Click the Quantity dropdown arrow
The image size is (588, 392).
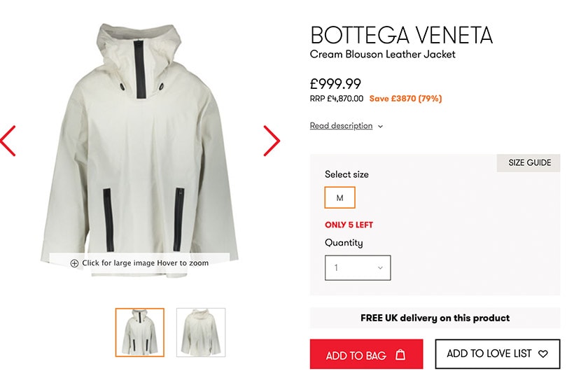click(380, 267)
